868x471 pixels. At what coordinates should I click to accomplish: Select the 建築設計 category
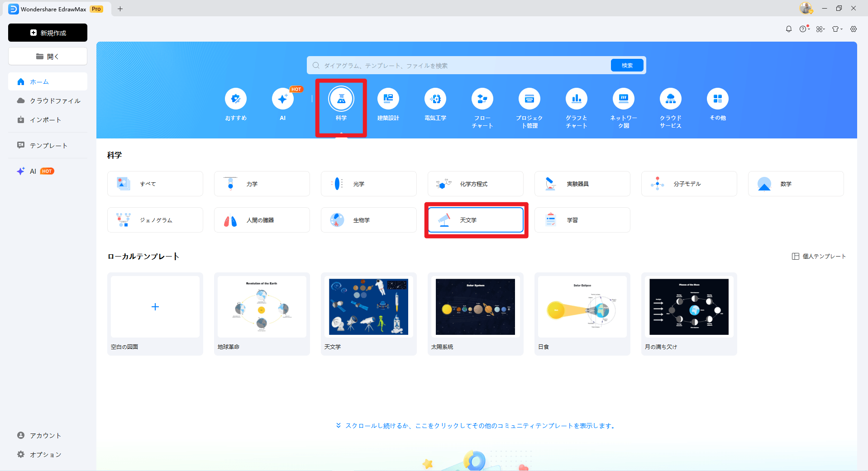pos(388,105)
